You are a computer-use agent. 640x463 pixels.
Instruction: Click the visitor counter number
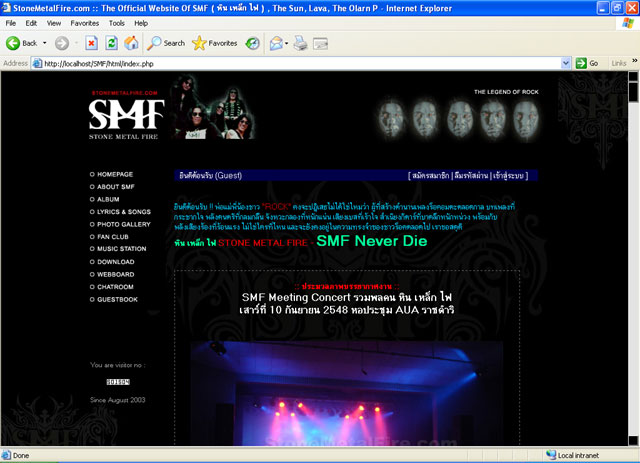click(118, 382)
